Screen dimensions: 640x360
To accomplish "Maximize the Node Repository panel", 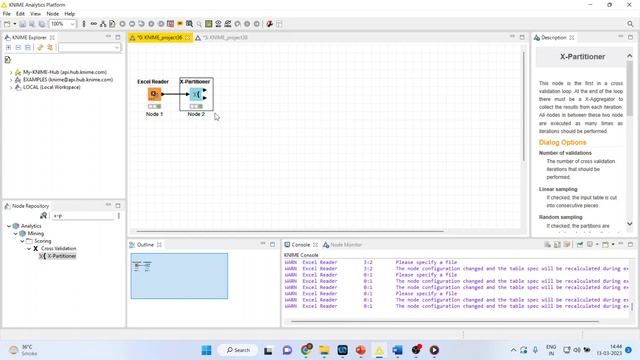I will point(118,206).
